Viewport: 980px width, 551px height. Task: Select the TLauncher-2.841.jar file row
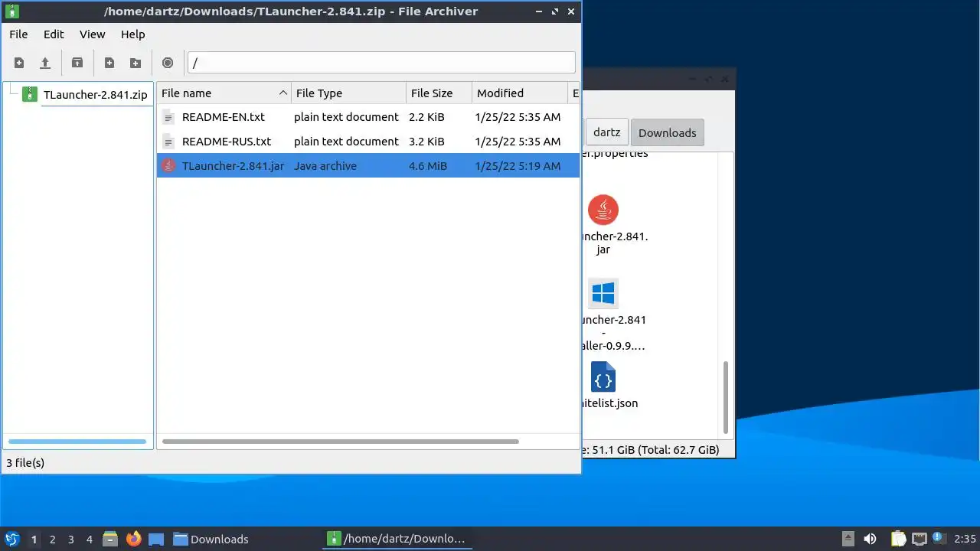[368, 166]
